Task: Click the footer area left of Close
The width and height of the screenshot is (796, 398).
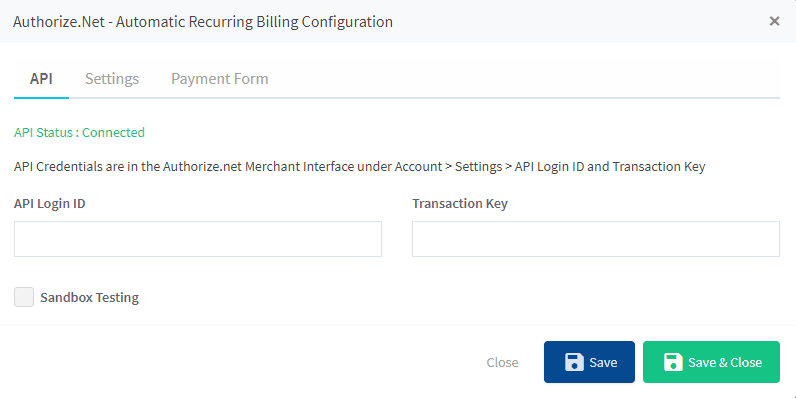Action: coord(244,362)
